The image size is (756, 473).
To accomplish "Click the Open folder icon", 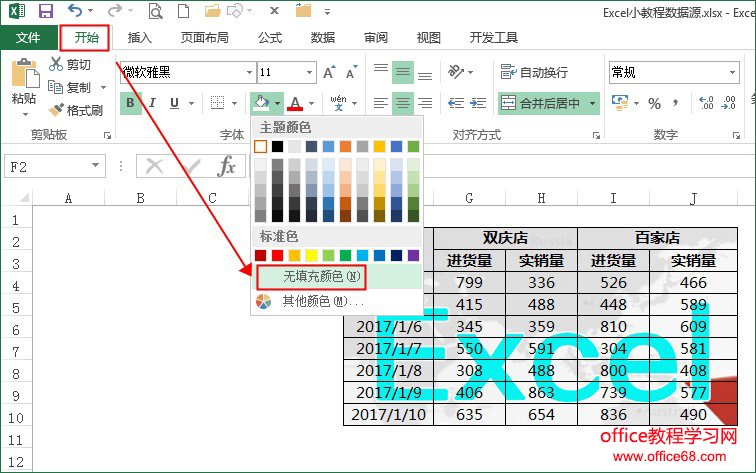I will 212,11.
